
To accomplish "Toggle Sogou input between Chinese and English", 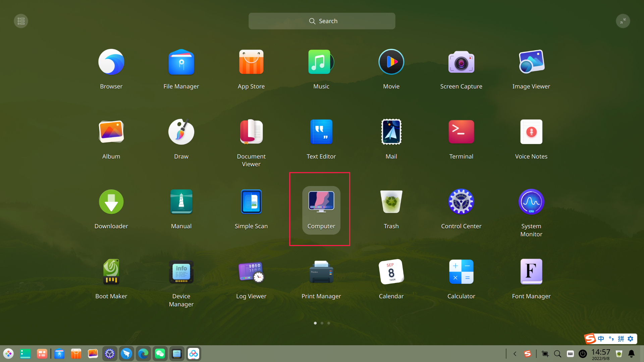I will click(x=601, y=339).
